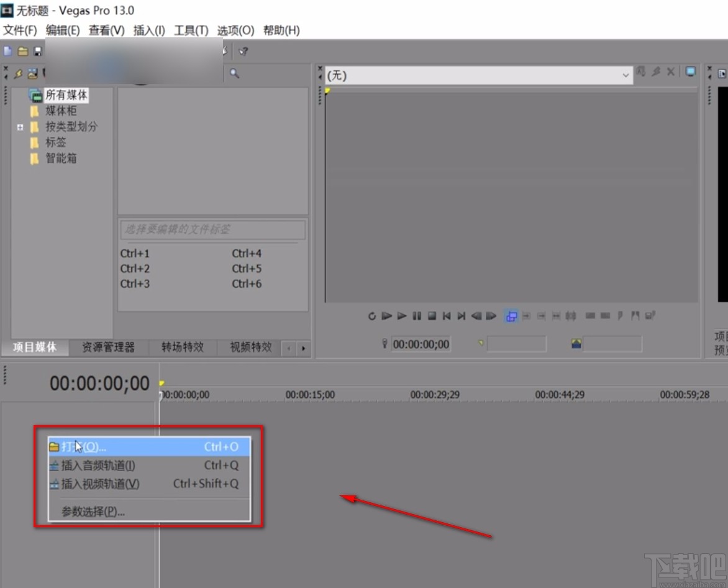The height and width of the screenshot is (588, 728).
Task: Click Play From Start in trimmer
Action: point(386,316)
